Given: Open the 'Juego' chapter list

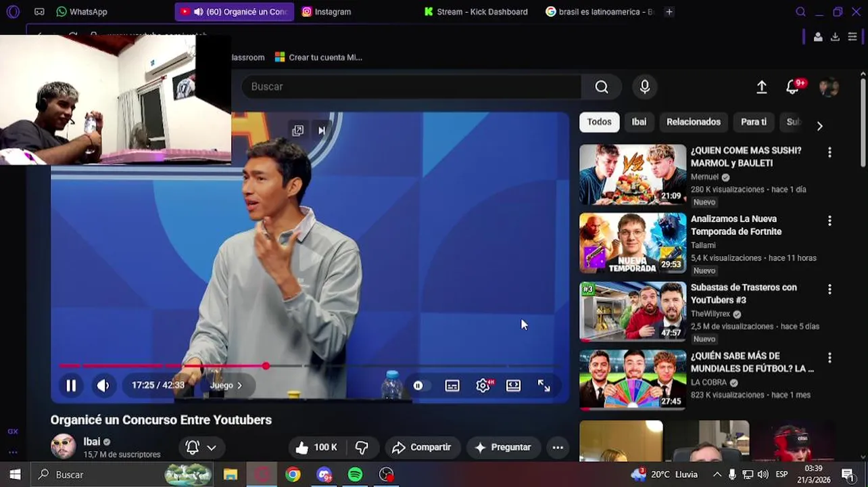Looking at the screenshot, I should coord(226,386).
